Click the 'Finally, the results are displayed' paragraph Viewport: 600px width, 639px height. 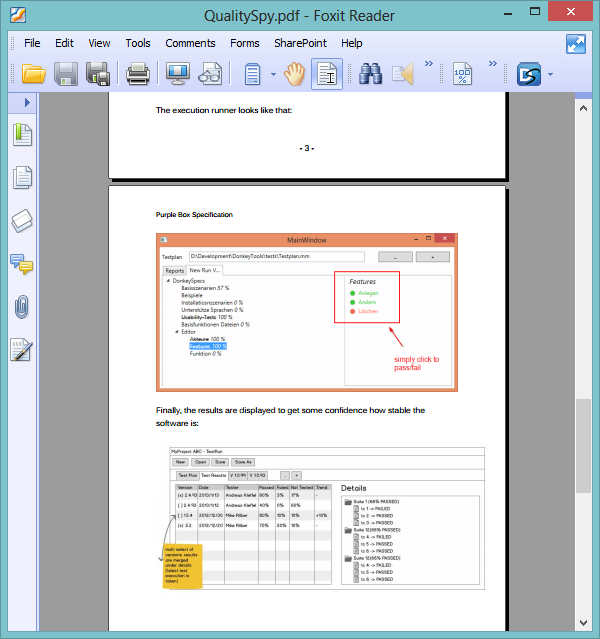pos(290,416)
